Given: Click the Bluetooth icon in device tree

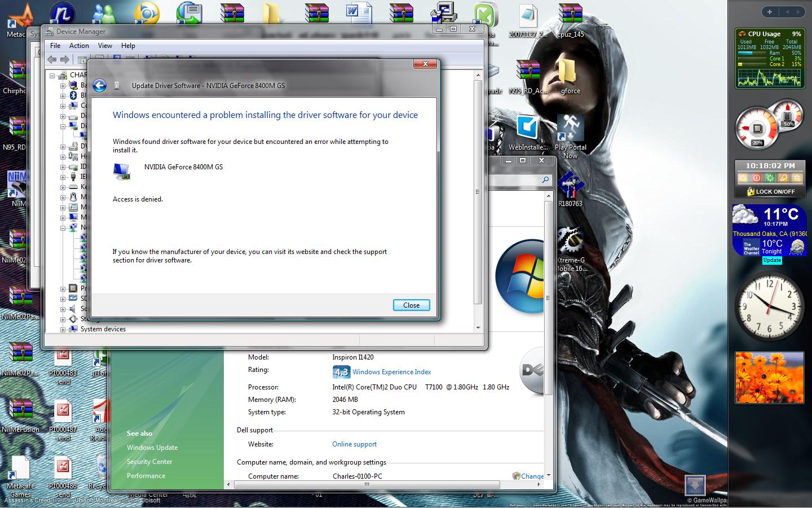Looking at the screenshot, I should click(73, 95).
